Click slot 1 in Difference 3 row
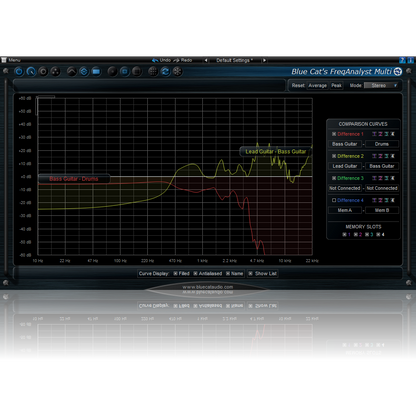This screenshot has width=416, height=416. click(374, 178)
